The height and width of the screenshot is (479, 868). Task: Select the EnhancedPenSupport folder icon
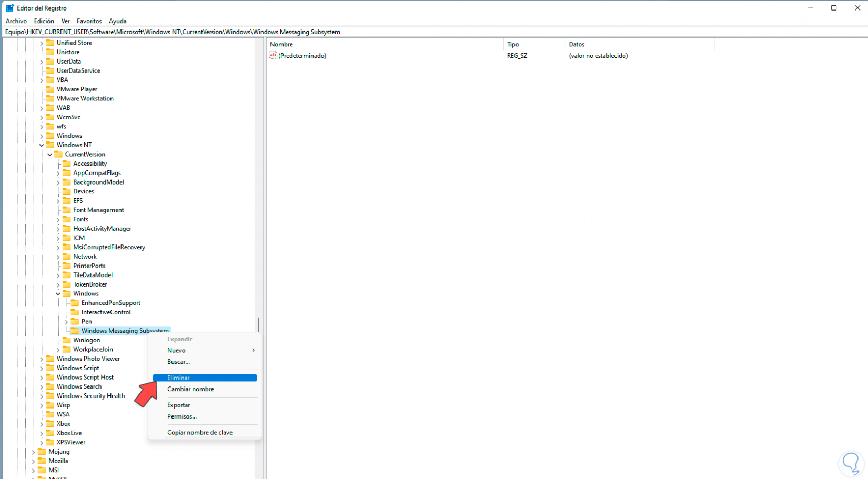[x=75, y=303]
